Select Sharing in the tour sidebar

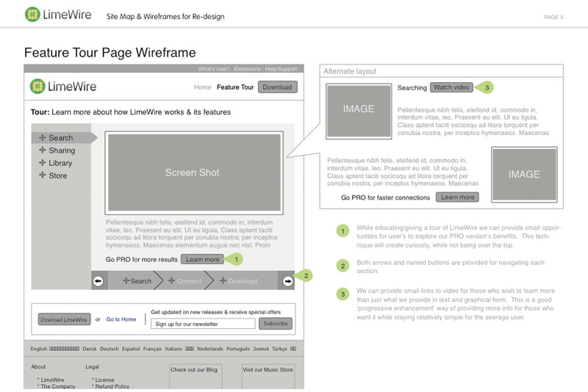coord(62,150)
